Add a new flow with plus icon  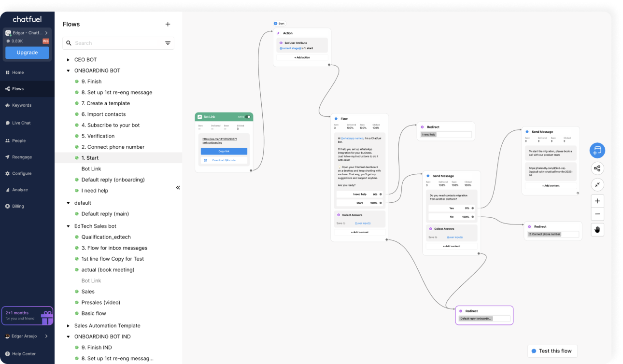168,24
